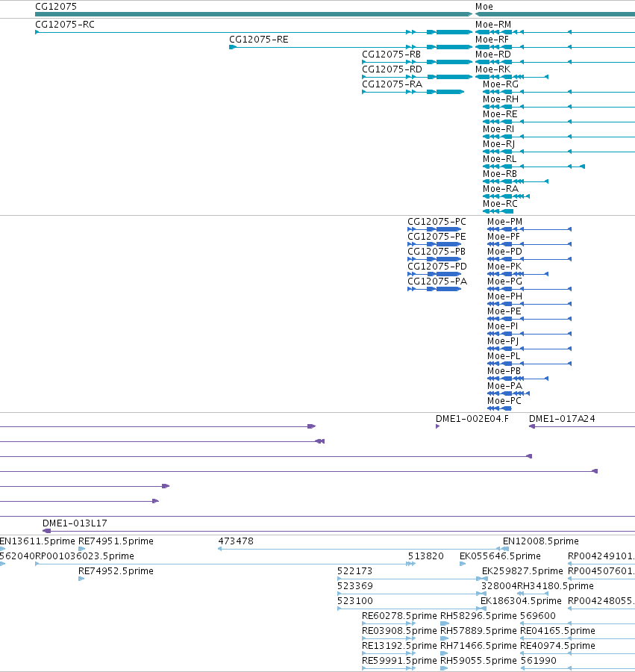The image size is (635, 672).
Task: Open EST feature RH57889.5prime
Action: click(478, 631)
